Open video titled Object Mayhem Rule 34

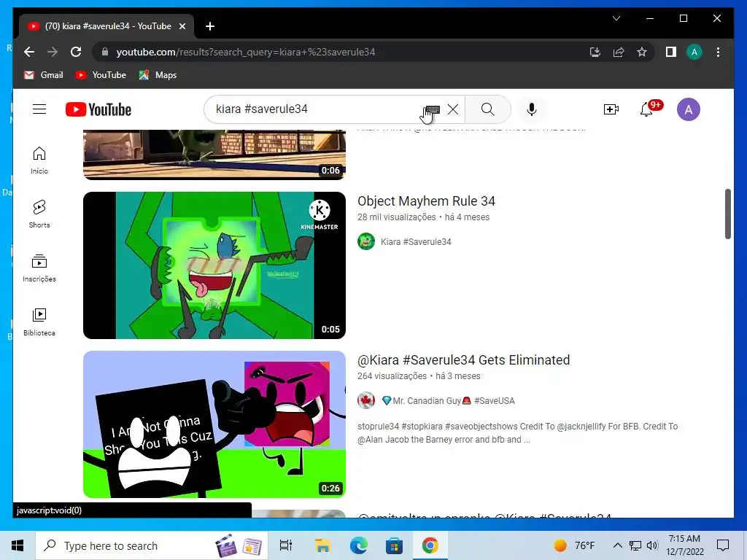[426, 201]
